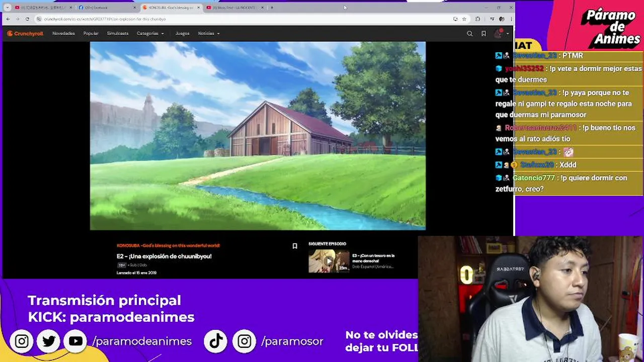Click the Crunchyroll address bar URL
This screenshot has height=362, width=644.
[105, 19]
